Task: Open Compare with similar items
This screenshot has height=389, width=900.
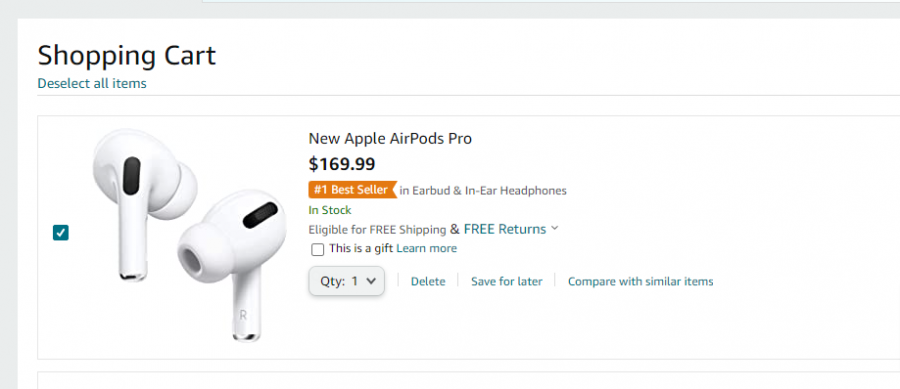Action: [641, 282]
